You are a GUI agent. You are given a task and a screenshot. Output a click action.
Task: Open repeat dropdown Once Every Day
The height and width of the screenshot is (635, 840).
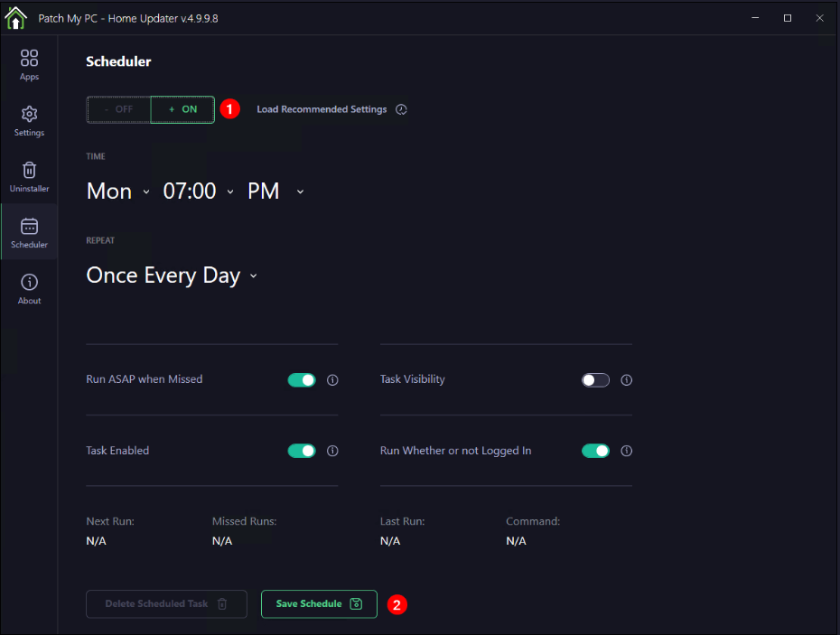click(172, 275)
